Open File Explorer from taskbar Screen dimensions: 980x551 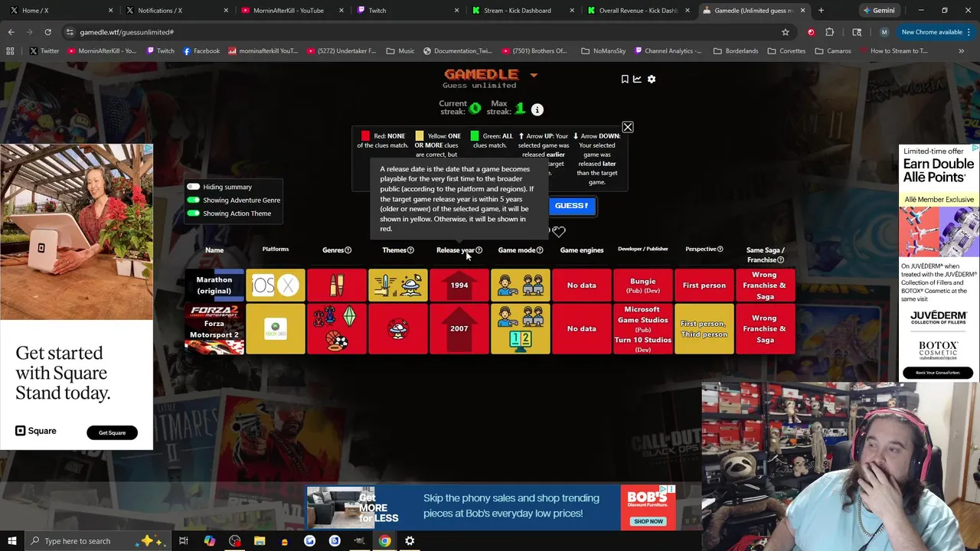260,541
